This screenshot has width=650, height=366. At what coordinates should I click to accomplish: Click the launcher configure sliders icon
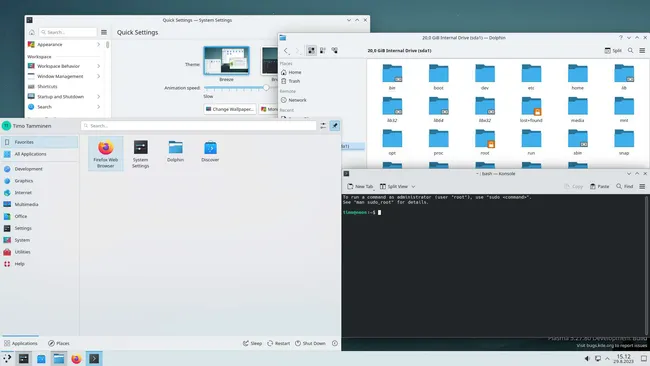(323, 126)
